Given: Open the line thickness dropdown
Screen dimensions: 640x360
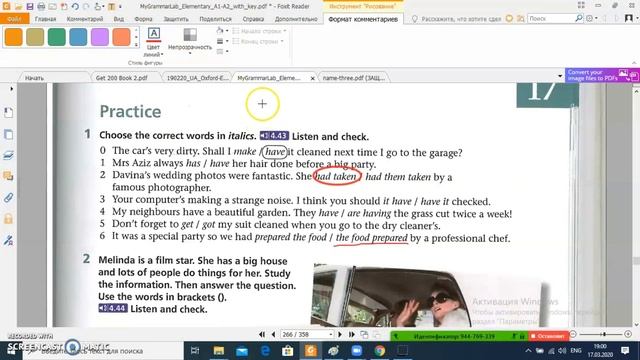Looking at the screenshot, I should pos(222,41).
